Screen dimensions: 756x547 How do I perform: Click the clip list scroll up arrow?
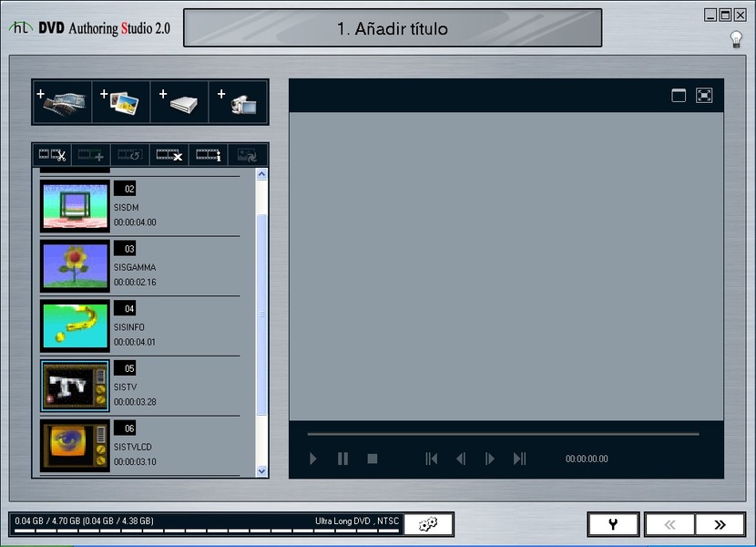tap(261, 174)
